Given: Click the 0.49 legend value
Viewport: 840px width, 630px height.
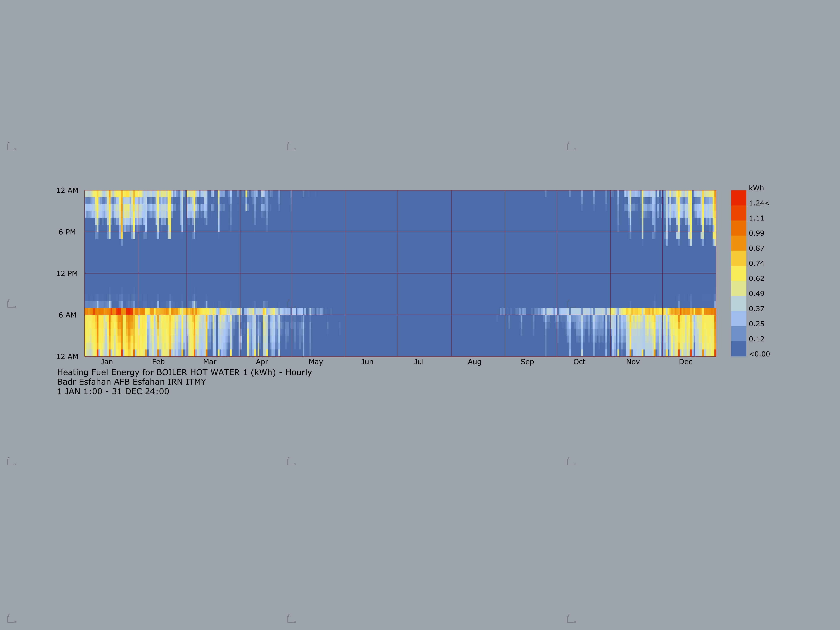Looking at the screenshot, I should pyautogui.click(x=756, y=294).
